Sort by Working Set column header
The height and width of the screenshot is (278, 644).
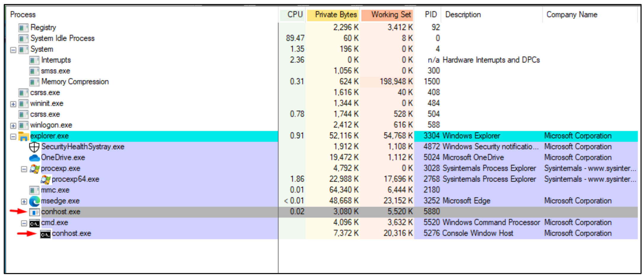(387, 15)
